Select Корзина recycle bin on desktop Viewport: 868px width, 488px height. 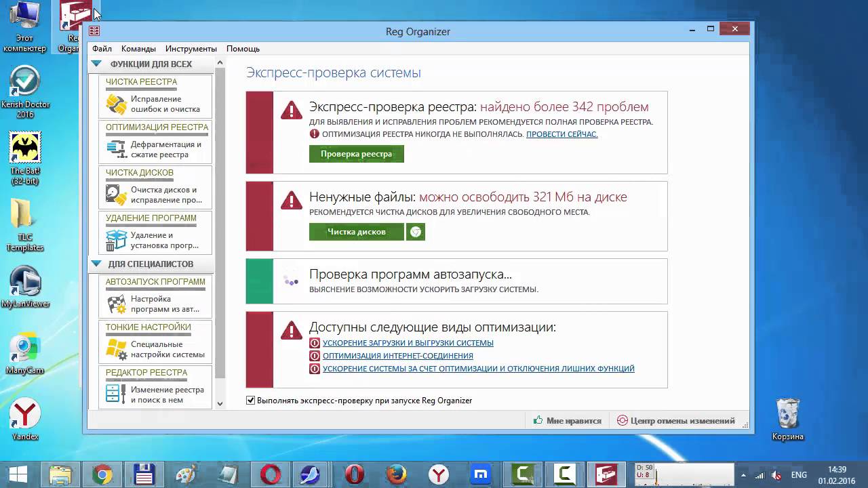(788, 419)
